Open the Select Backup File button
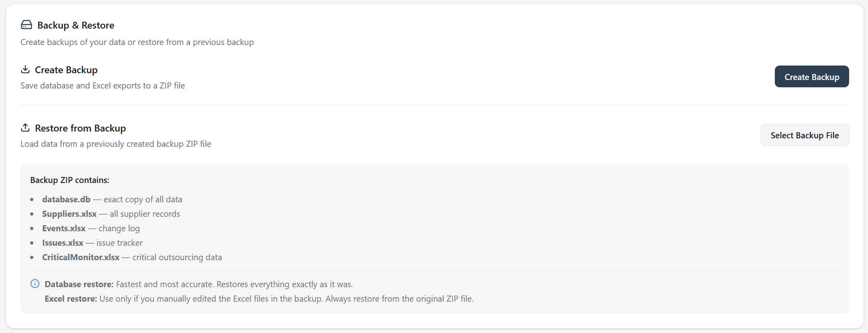The height and width of the screenshot is (333, 868). [805, 135]
